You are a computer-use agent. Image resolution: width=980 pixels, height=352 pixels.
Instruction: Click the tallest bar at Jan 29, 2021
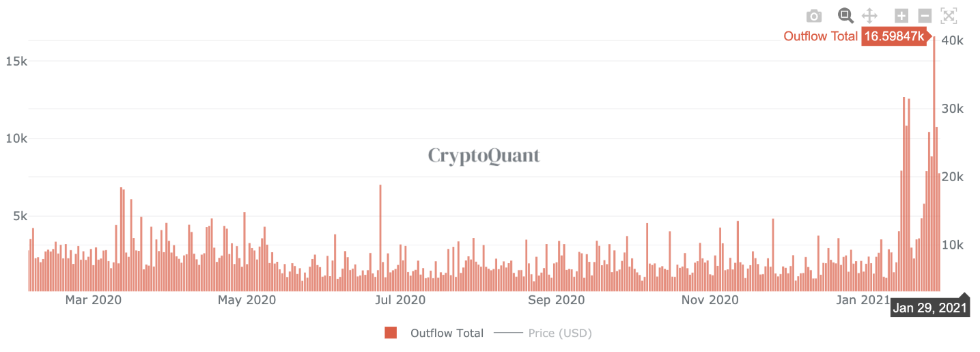coord(934,164)
